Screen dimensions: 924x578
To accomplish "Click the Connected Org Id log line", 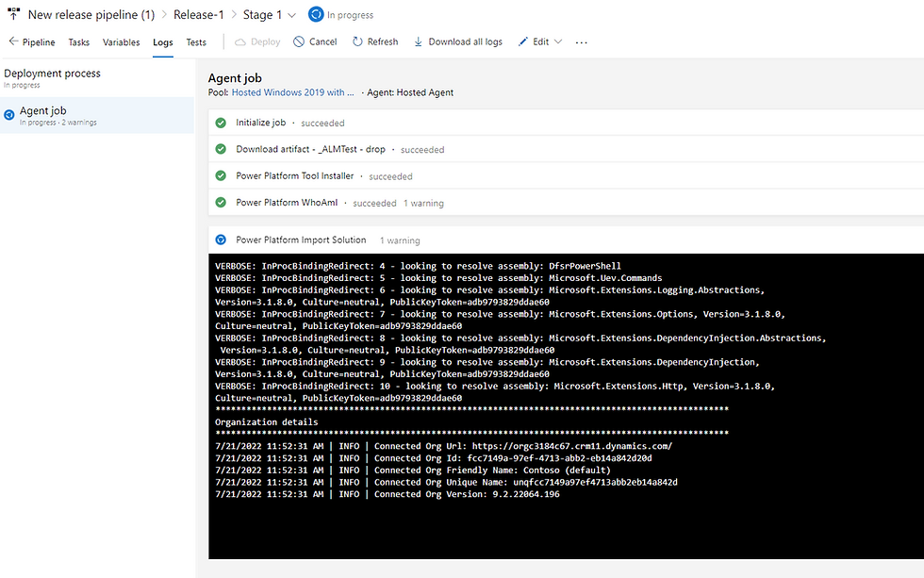I will 434,458.
